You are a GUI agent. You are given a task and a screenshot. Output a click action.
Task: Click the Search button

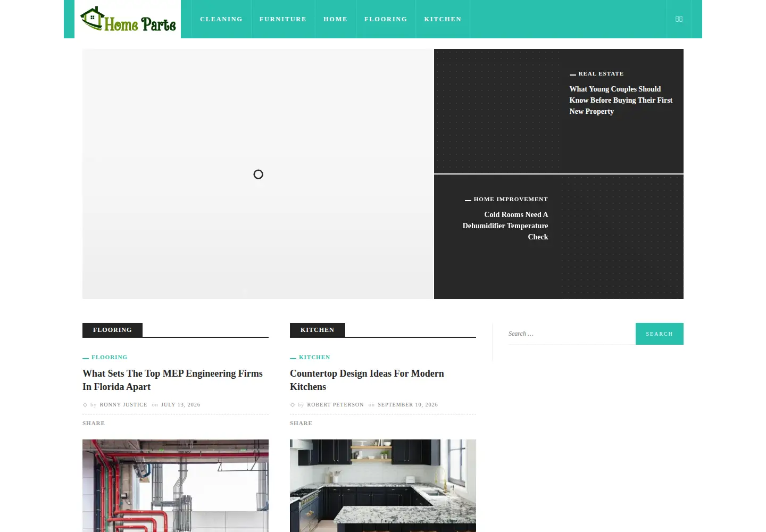click(660, 334)
